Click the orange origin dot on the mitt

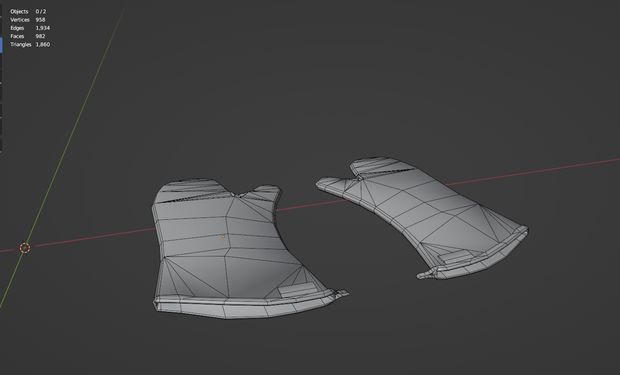pos(223,237)
